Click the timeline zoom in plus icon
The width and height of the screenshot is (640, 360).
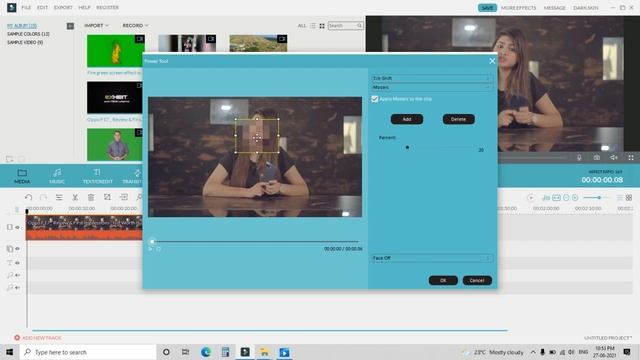point(575,198)
